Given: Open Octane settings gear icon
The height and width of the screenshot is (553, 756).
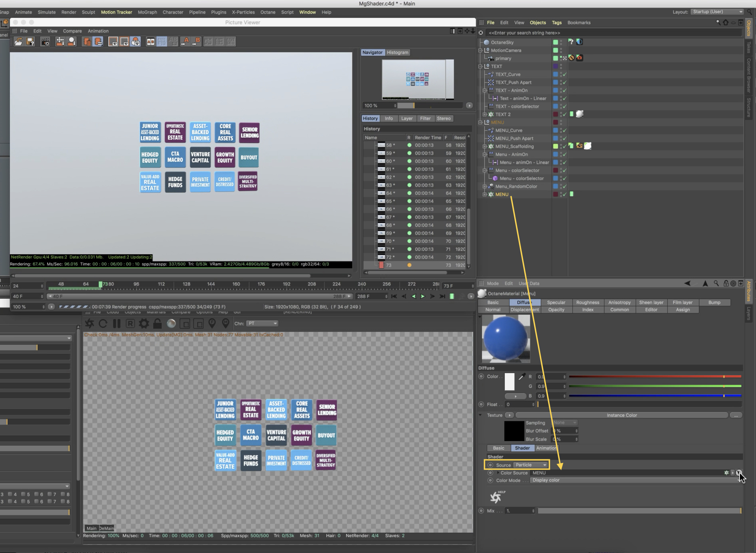Looking at the screenshot, I should point(144,323).
